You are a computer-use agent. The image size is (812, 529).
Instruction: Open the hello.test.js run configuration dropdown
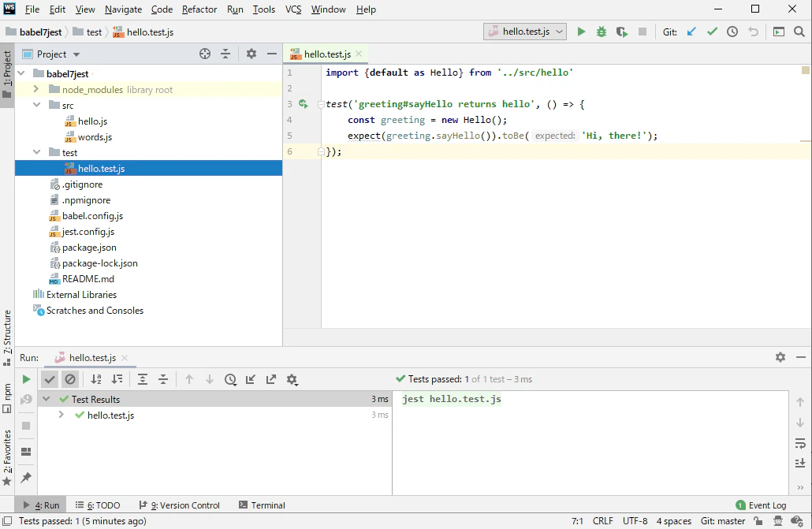pyautogui.click(x=525, y=32)
